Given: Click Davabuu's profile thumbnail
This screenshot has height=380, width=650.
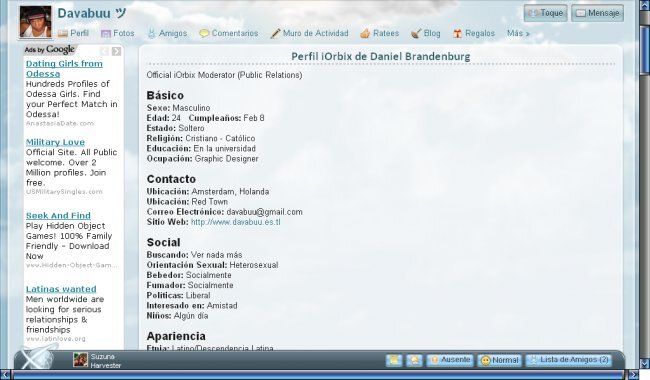Looking at the screenshot, I should pyautogui.click(x=36, y=22).
